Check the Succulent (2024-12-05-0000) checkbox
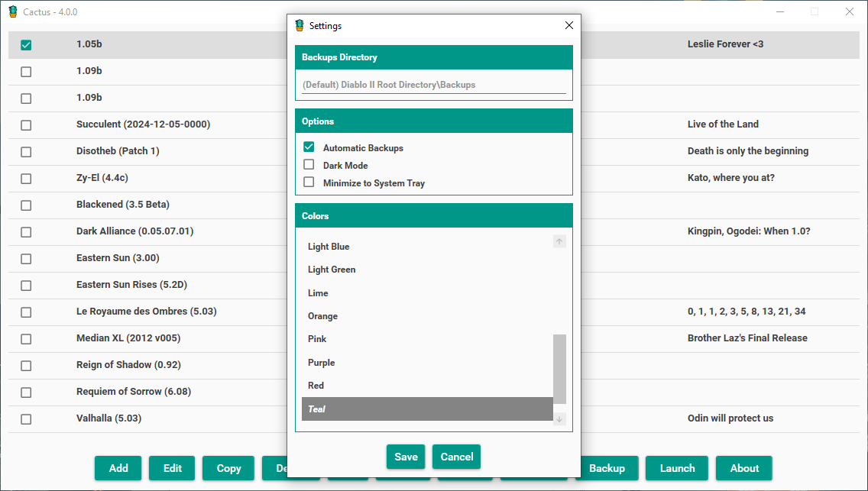The height and width of the screenshot is (491, 868). pos(26,125)
